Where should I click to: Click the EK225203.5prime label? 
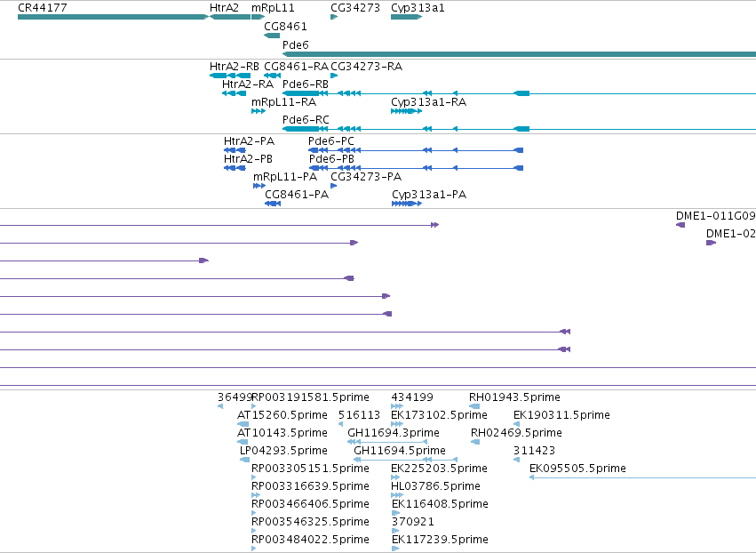[439, 469]
